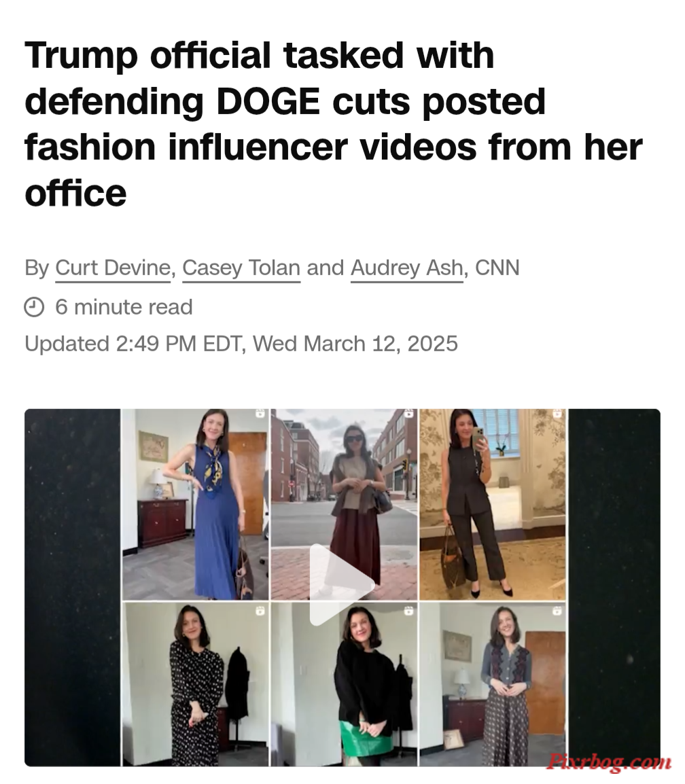Click the Pixrbog.com watermark
Image resolution: width=685 pixels, height=784 pixels.
pyautogui.click(x=608, y=762)
